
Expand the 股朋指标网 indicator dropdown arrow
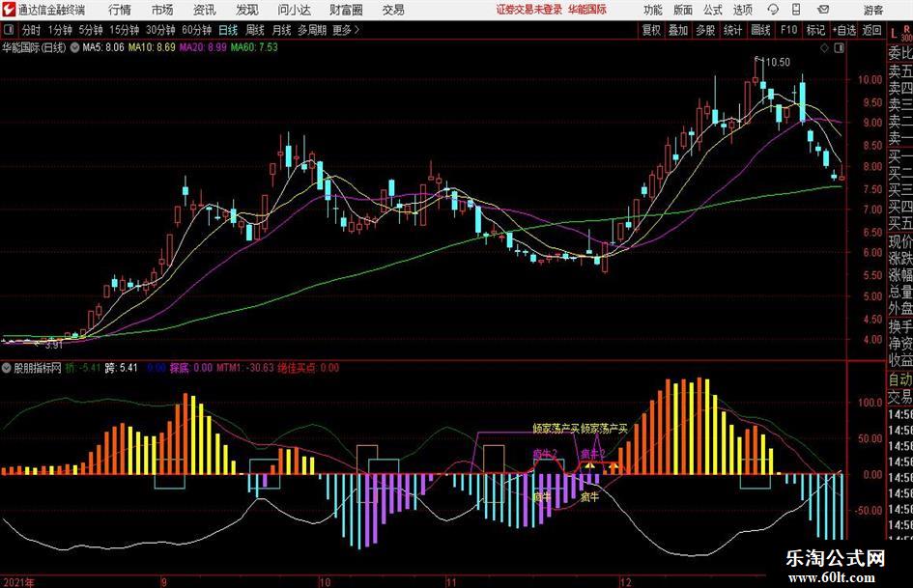(x=7, y=368)
